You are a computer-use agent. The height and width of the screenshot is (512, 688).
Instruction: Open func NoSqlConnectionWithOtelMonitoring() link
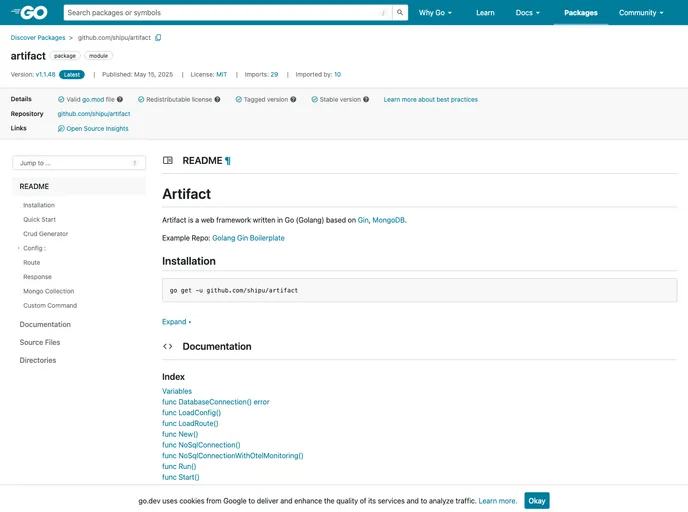tap(233, 455)
